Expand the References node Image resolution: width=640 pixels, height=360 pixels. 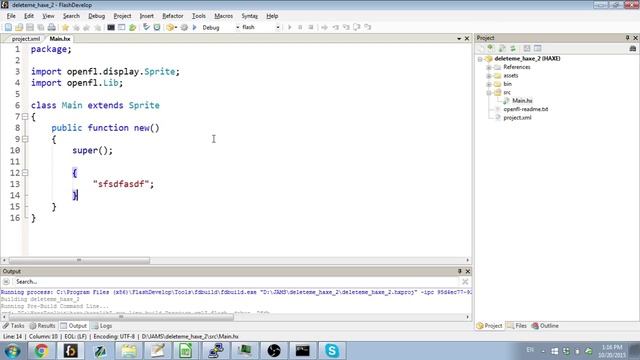(489, 67)
